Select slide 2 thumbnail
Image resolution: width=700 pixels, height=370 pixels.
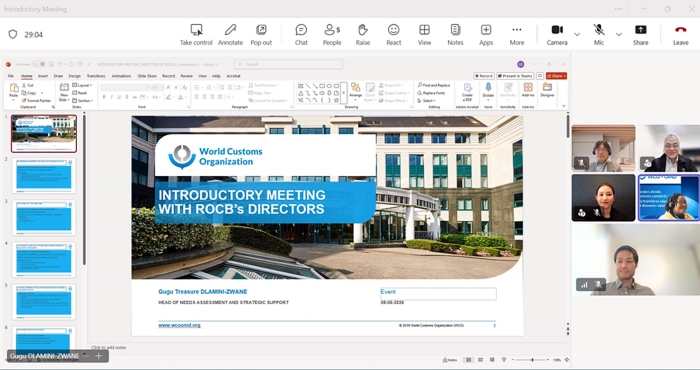point(44,176)
